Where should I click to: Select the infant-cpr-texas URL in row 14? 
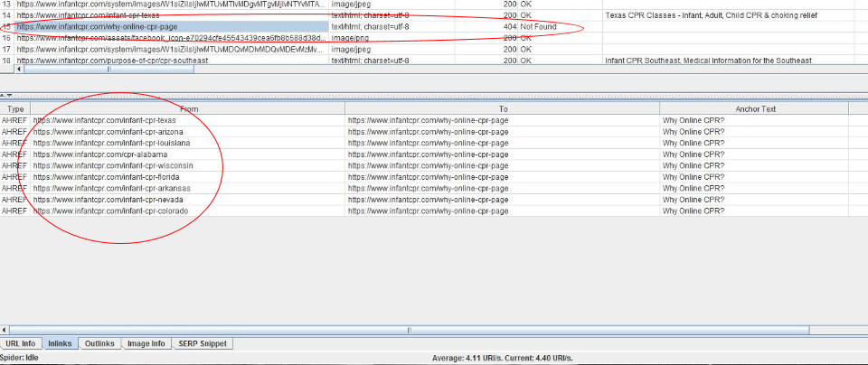pyautogui.click(x=172, y=15)
